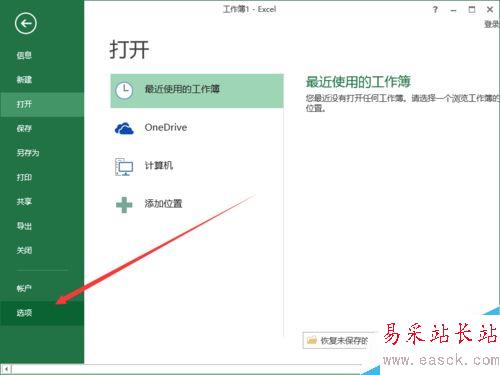Minimize the Excel window

(x=453, y=10)
